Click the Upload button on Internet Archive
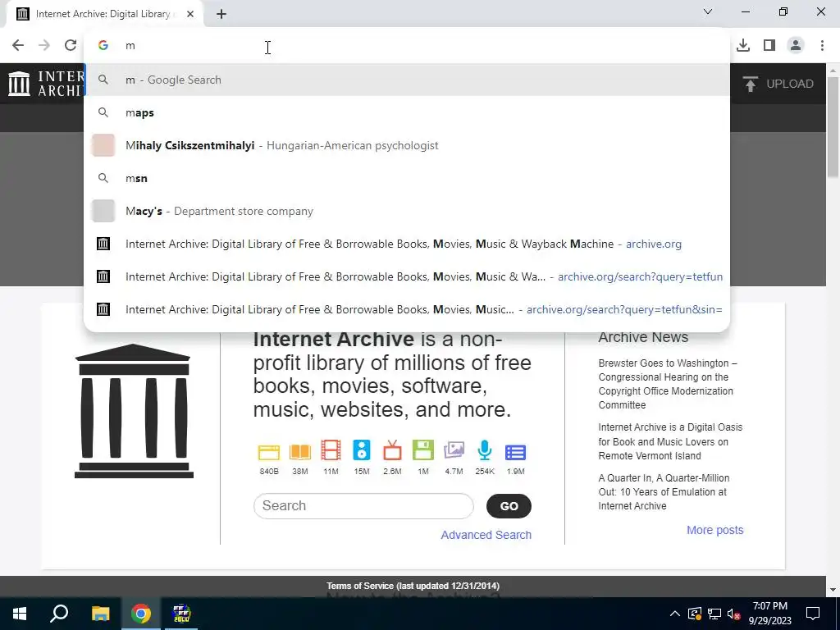The image size is (840, 630). pos(778,84)
